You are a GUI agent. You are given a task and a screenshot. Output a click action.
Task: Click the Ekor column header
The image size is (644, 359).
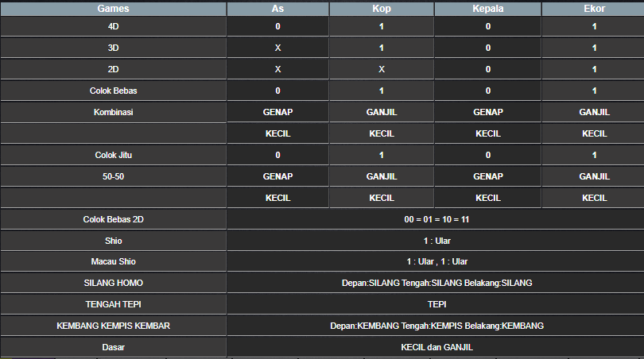click(594, 9)
